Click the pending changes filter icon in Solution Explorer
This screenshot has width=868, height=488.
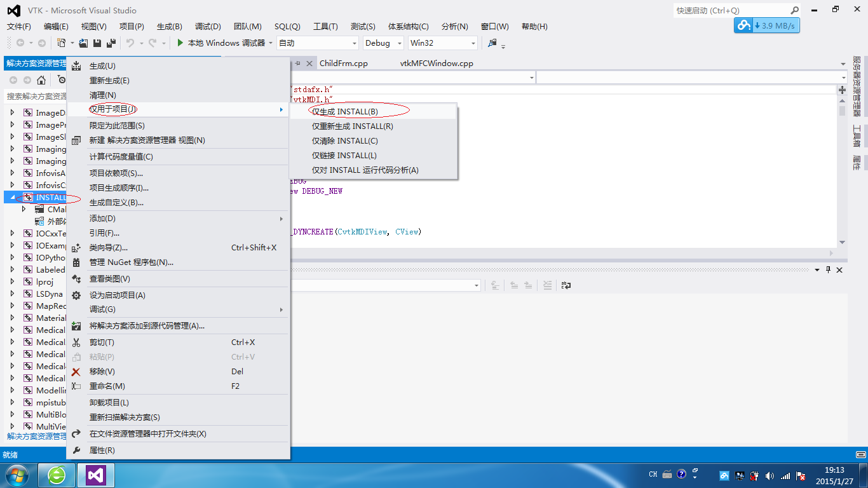(x=62, y=80)
